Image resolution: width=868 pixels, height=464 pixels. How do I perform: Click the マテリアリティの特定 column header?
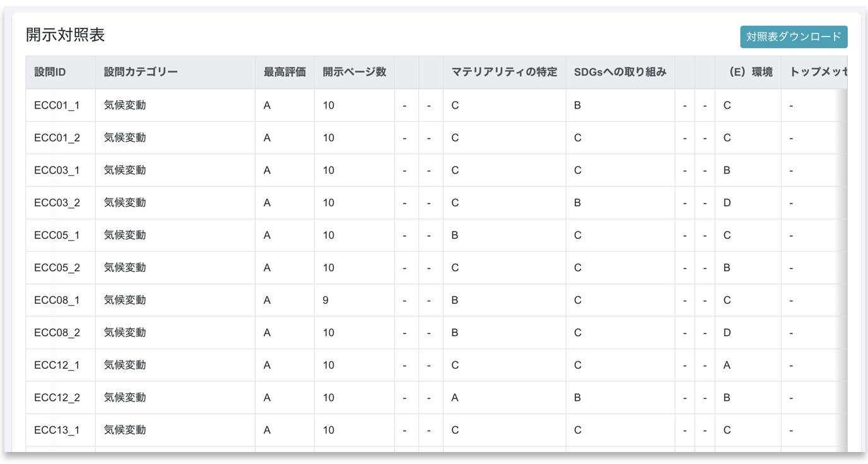pyautogui.click(x=504, y=72)
